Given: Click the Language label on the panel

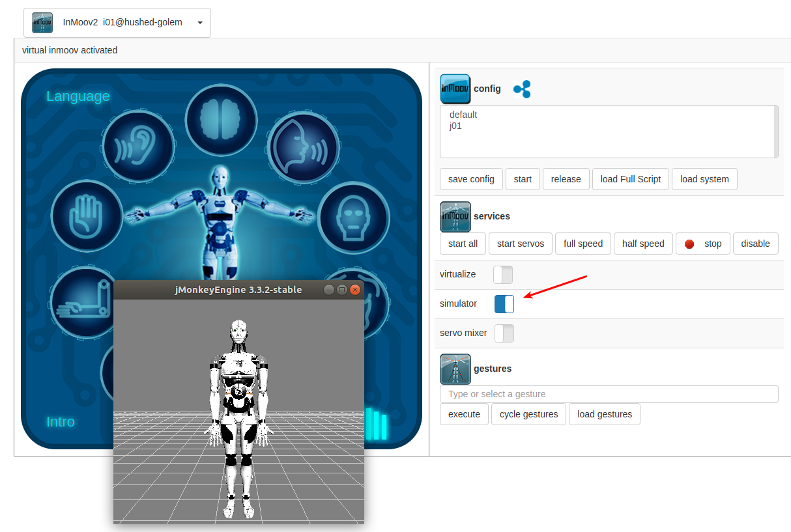Looking at the screenshot, I should 78,96.
